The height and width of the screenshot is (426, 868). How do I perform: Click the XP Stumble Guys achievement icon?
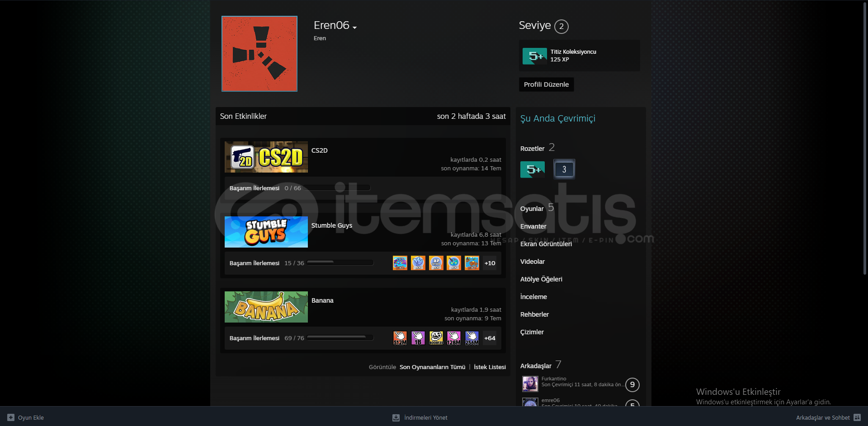436,263
